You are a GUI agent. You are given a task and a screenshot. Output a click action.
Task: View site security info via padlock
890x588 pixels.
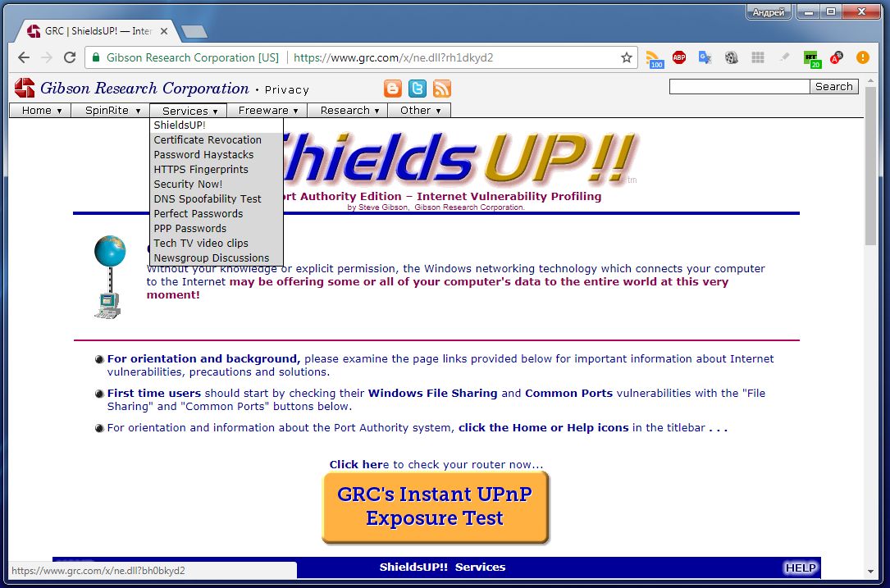click(96, 57)
